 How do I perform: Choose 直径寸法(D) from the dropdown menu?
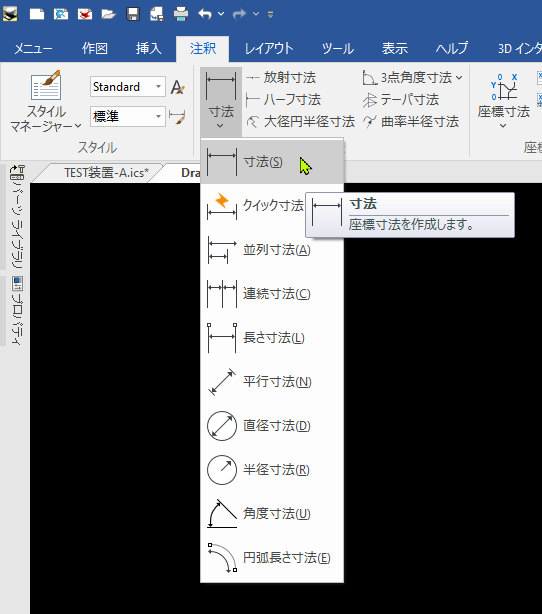pyautogui.click(x=272, y=426)
